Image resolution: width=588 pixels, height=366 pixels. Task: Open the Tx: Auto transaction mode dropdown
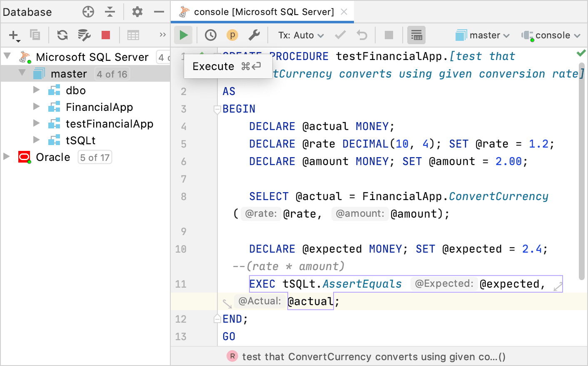(x=301, y=35)
